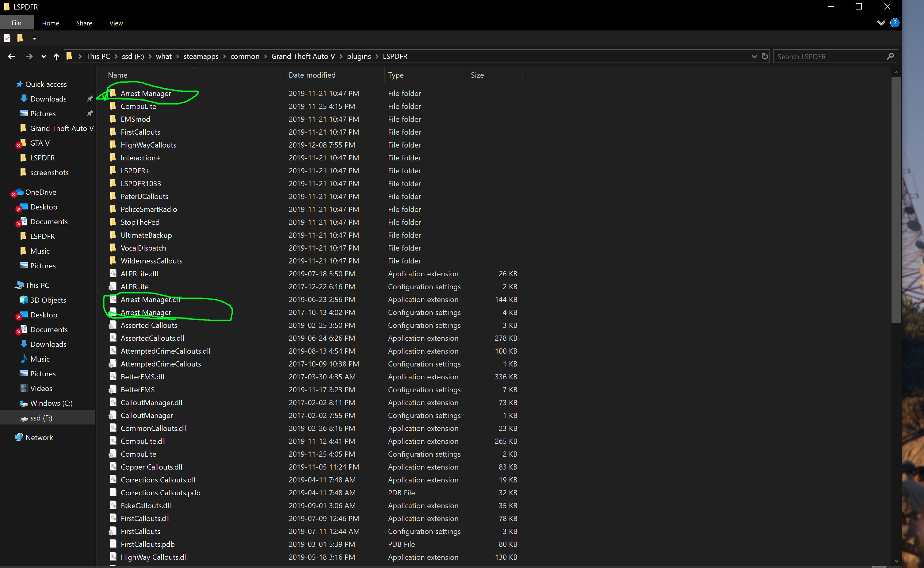This screenshot has height=568, width=924.
Task: Open the File menu
Action: point(17,23)
